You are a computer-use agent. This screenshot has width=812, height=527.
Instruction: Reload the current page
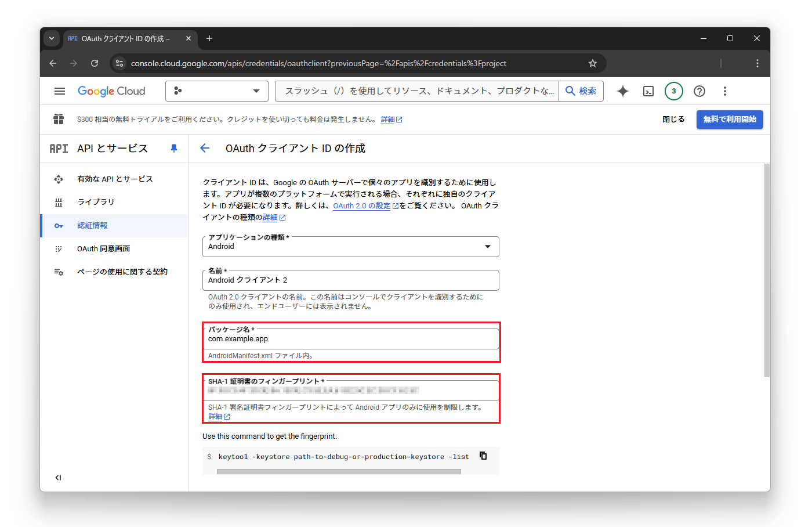pyautogui.click(x=95, y=63)
